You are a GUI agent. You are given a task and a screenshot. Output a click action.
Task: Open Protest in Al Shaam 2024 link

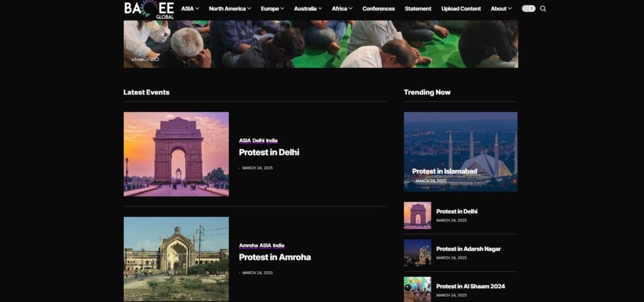(470, 286)
